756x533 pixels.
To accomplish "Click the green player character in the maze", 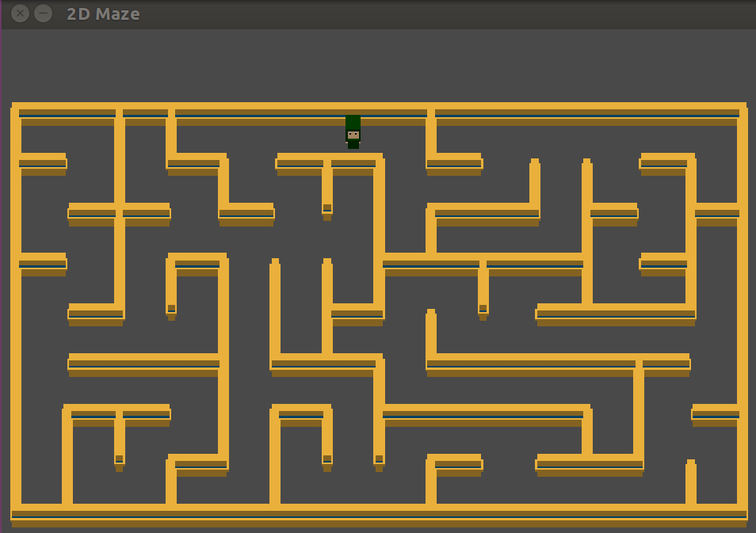I will tap(353, 131).
